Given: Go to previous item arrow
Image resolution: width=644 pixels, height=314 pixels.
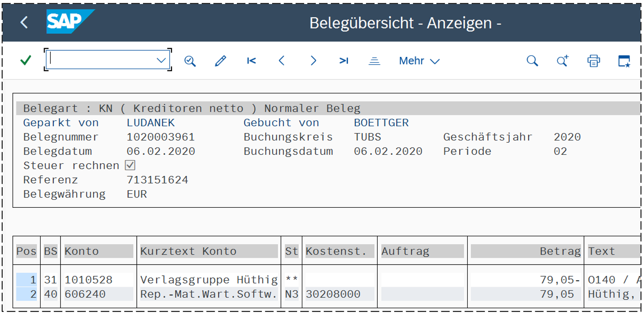Looking at the screenshot, I should pyautogui.click(x=281, y=61).
